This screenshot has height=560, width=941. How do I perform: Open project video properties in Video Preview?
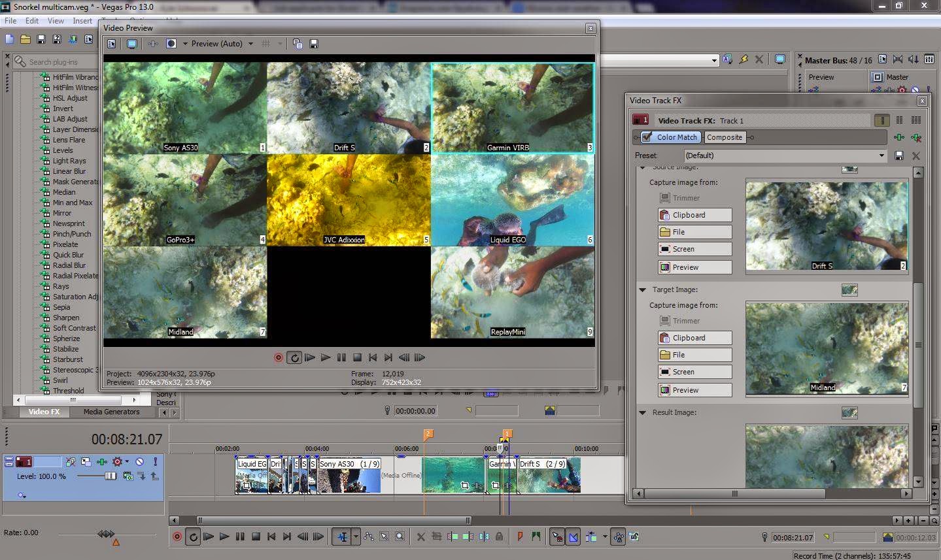pyautogui.click(x=112, y=44)
